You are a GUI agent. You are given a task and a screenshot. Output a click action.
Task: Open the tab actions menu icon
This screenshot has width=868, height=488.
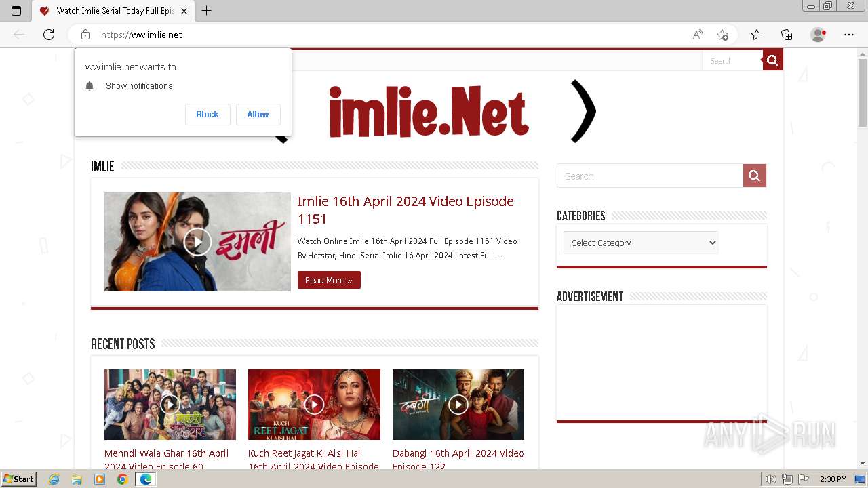16,11
